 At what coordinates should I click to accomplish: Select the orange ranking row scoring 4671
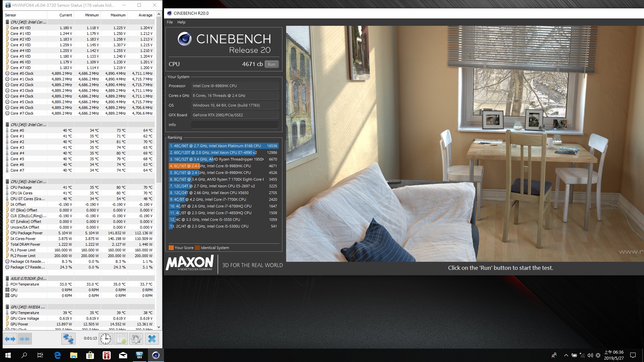(x=223, y=166)
